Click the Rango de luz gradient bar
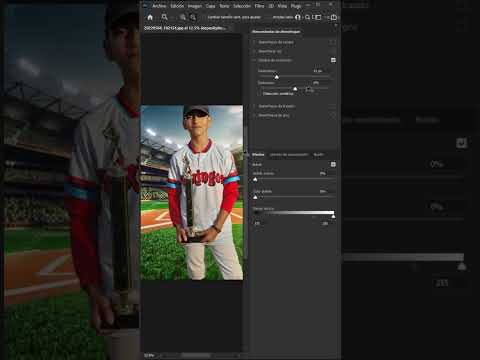480x360 pixels. click(293, 212)
